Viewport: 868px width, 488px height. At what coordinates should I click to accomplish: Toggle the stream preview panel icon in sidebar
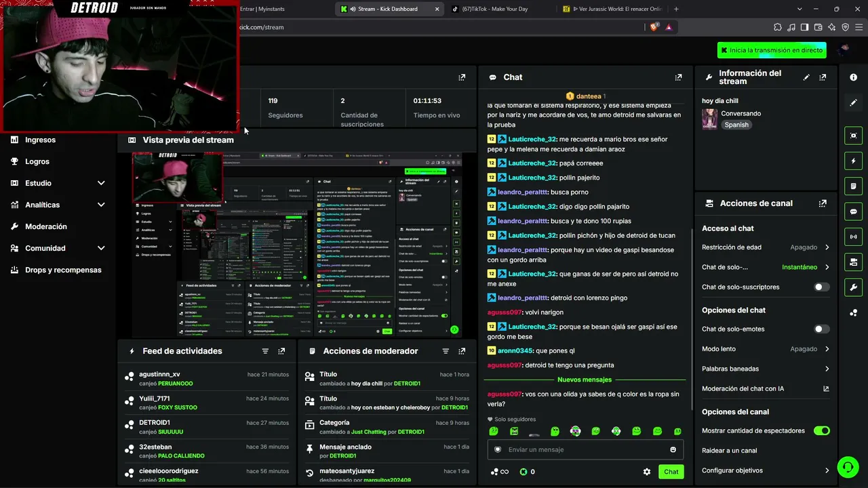853,136
